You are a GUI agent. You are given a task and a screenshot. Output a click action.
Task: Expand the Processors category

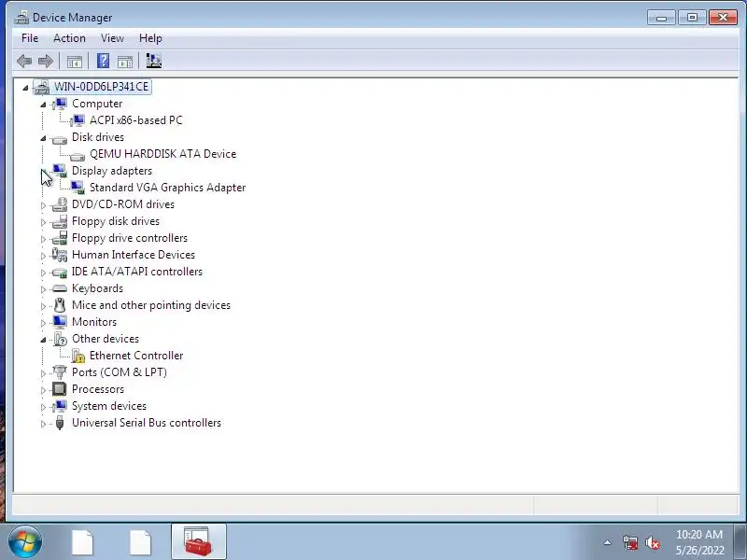(x=43, y=390)
